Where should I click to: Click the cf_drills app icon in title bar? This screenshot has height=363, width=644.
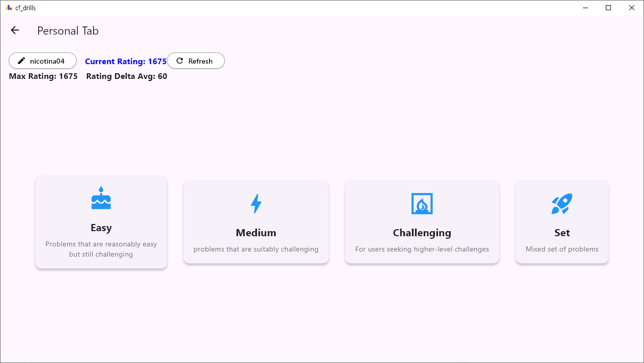pyautogui.click(x=9, y=8)
